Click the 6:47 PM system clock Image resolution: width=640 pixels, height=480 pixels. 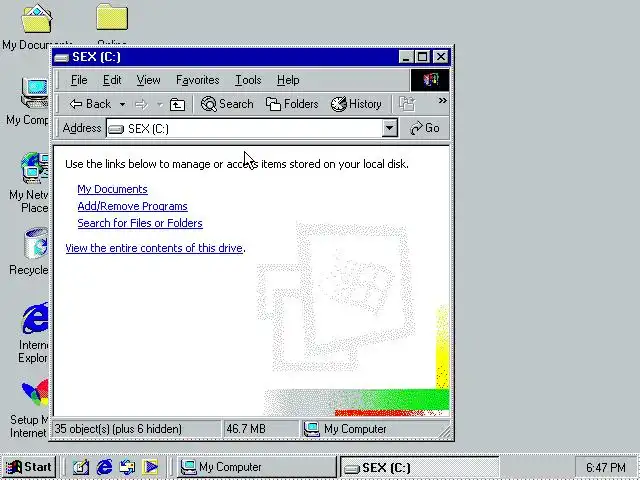pos(606,467)
